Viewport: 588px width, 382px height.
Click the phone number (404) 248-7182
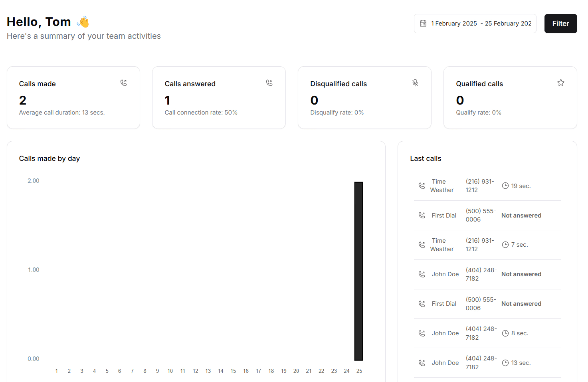pos(481,274)
